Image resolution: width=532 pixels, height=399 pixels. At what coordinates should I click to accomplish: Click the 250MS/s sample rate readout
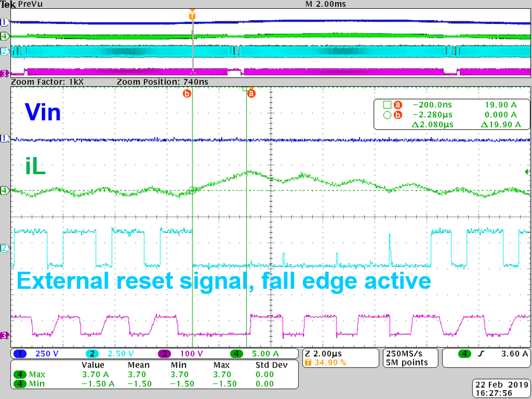click(404, 354)
